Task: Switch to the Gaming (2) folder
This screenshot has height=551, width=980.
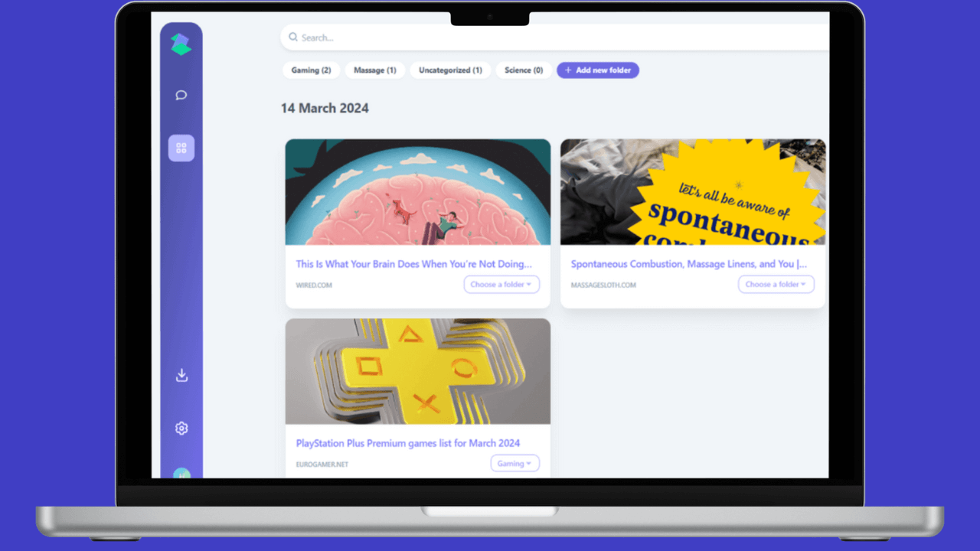Action: [x=311, y=70]
